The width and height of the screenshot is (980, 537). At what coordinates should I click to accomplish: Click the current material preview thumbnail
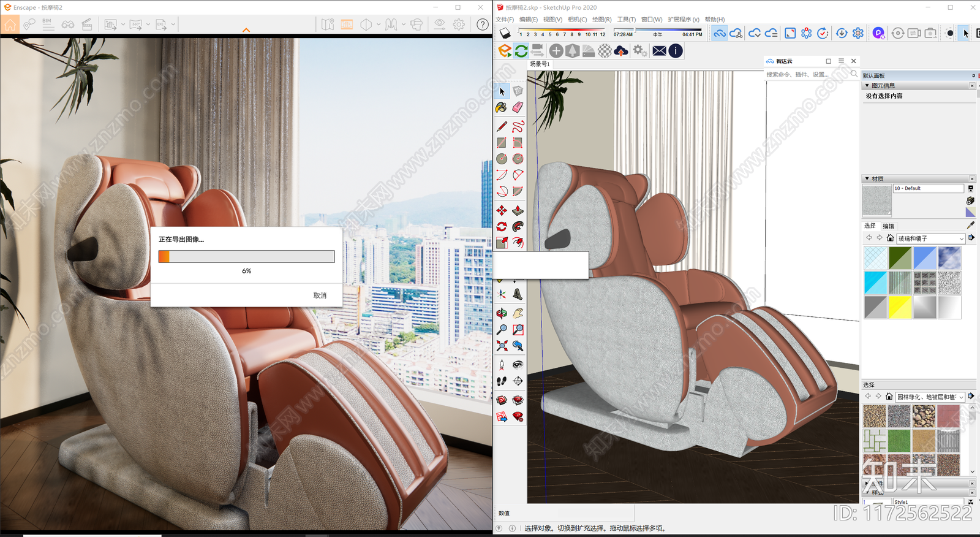click(877, 200)
